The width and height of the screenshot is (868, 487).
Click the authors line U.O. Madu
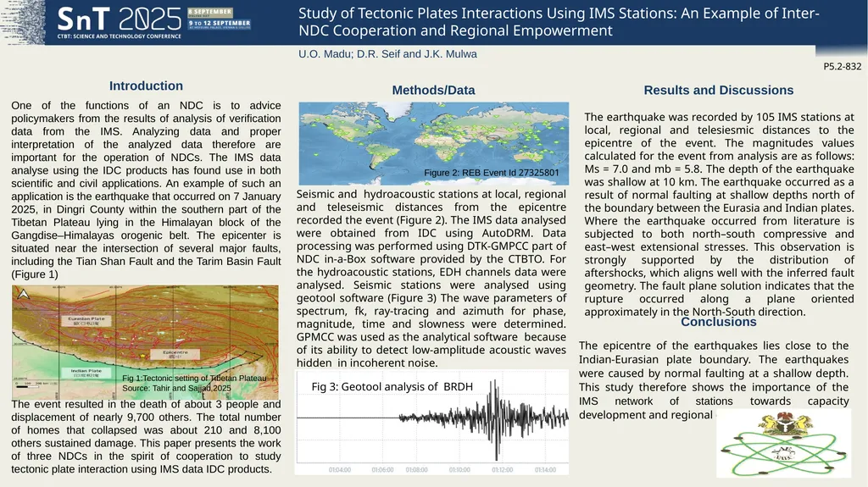(387, 54)
